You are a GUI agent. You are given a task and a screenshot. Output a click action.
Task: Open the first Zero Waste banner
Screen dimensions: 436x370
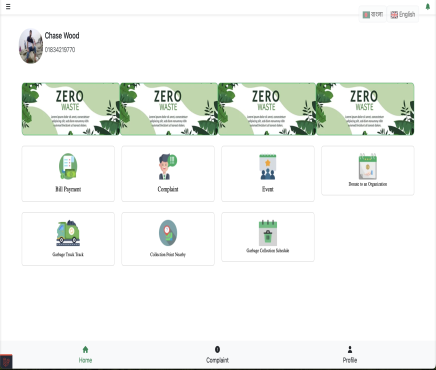pyautogui.click(x=71, y=109)
